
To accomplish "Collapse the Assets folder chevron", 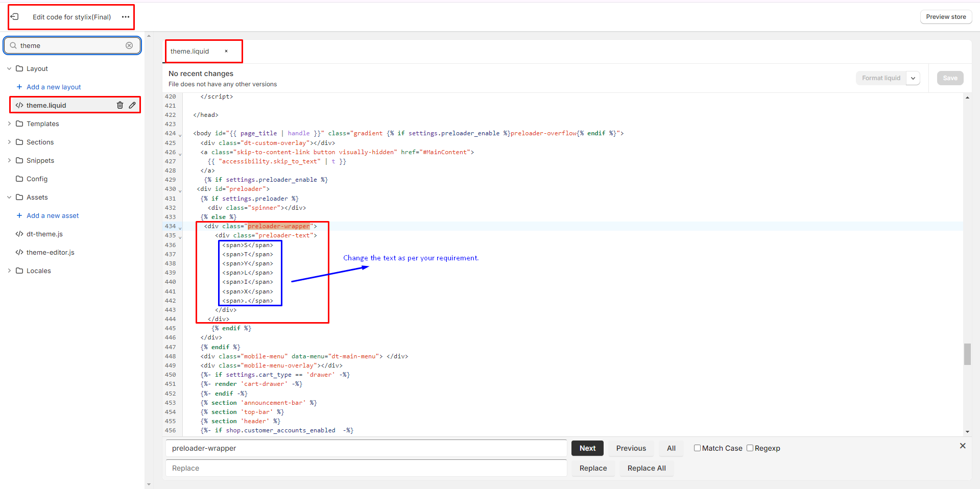I will click(9, 197).
